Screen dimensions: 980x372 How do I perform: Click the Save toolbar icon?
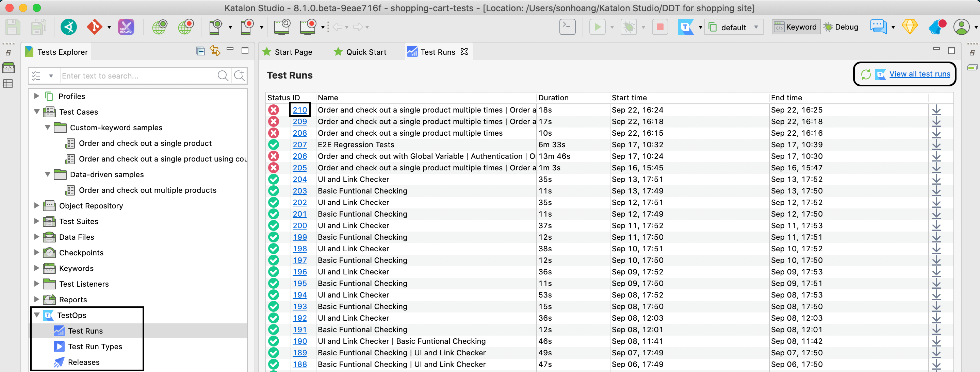13,27
